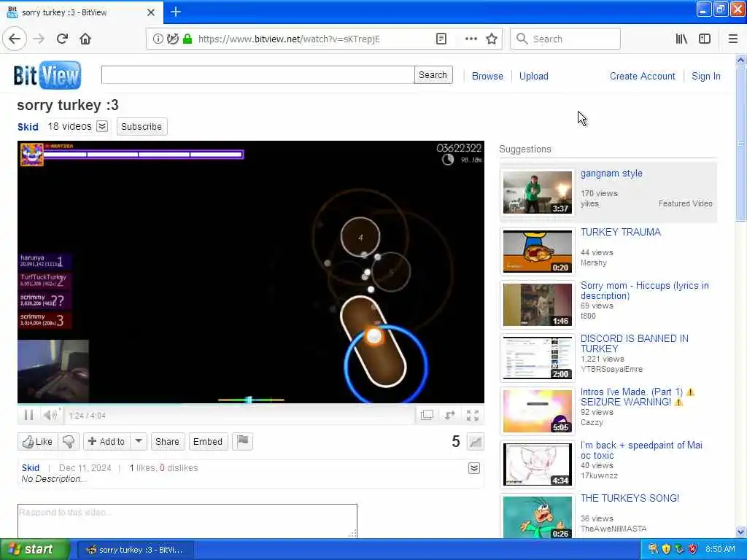This screenshot has height=560, width=747.
Task: Click the browser forward arrow
Action: click(x=39, y=39)
